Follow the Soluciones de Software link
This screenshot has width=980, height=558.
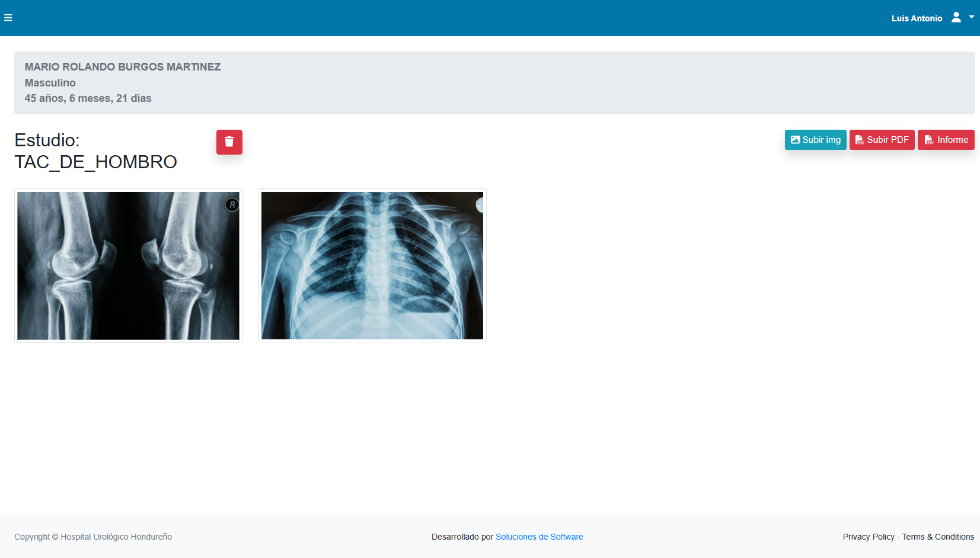(540, 537)
